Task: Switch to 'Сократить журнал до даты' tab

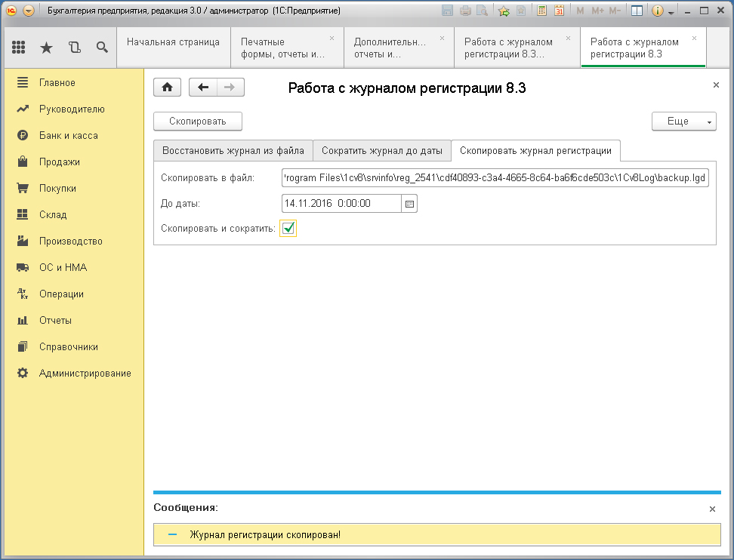Action: [382, 151]
